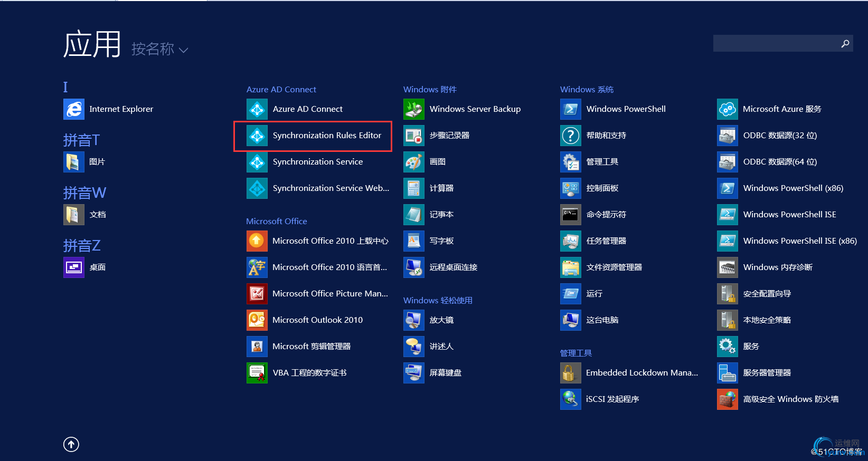Select the Windows 附件 group header
Viewport: 868px width, 461px height.
(430, 90)
